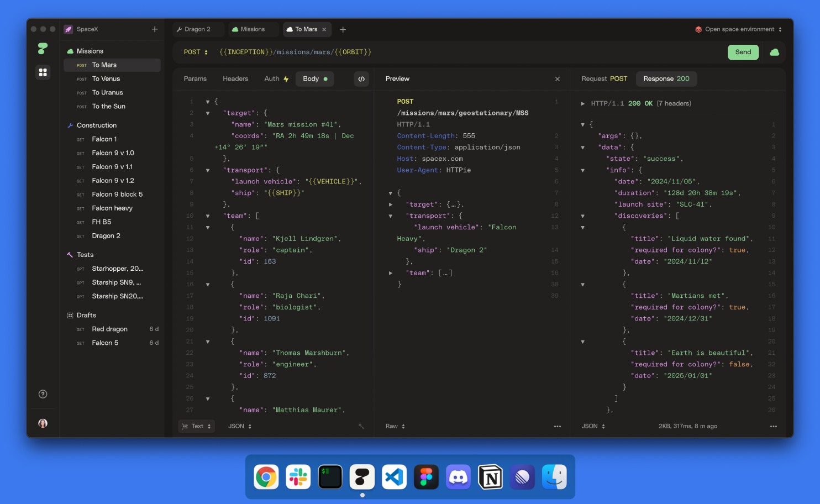Screen dimensions: 820x504
Task: Change body Text format dropdown
Action: [x=197, y=426]
